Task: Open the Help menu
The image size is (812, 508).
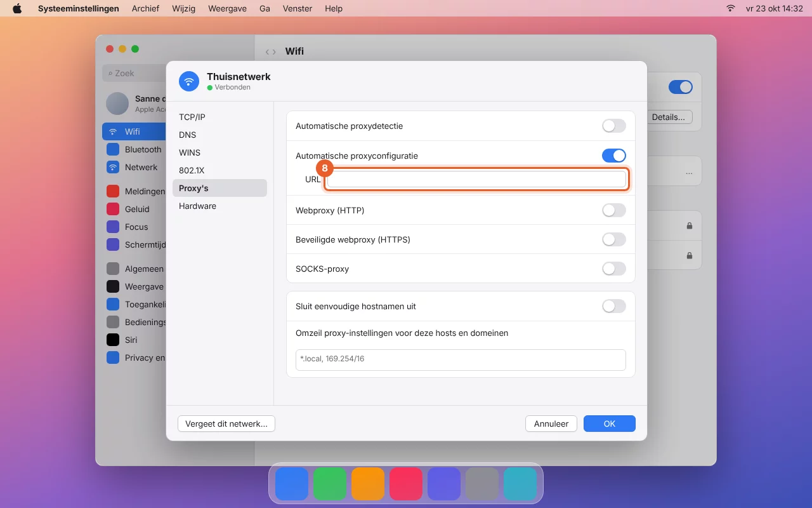Action: click(x=334, y=8)
